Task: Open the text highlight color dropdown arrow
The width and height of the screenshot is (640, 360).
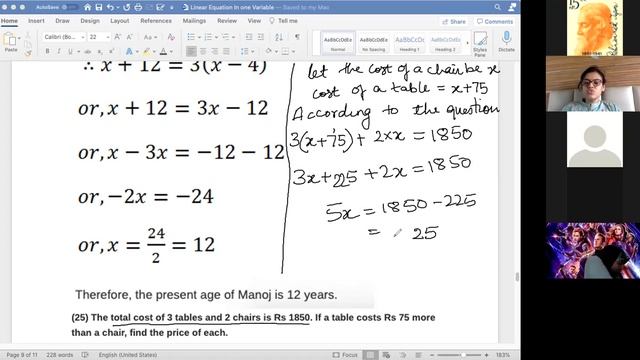Action: pos(155,52)
